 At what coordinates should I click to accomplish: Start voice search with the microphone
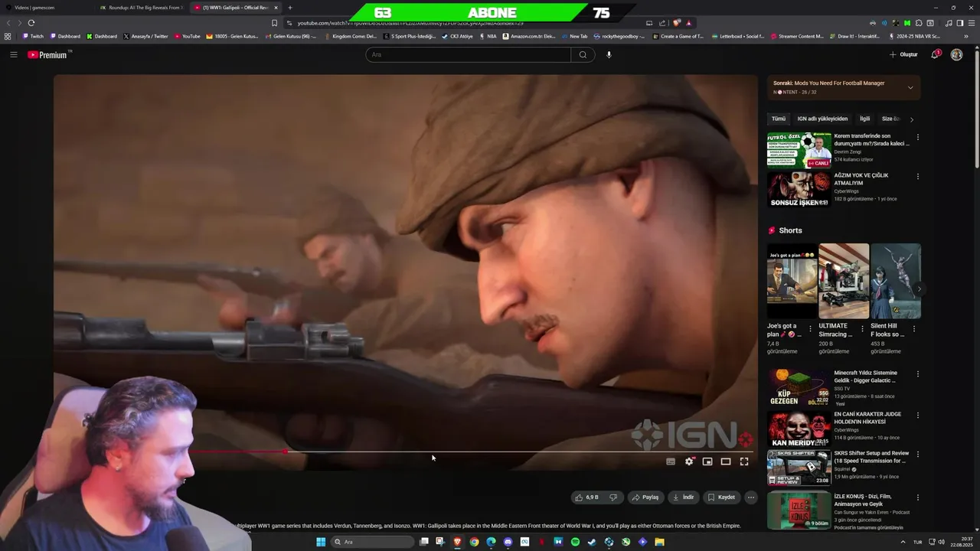click(609, 54)
